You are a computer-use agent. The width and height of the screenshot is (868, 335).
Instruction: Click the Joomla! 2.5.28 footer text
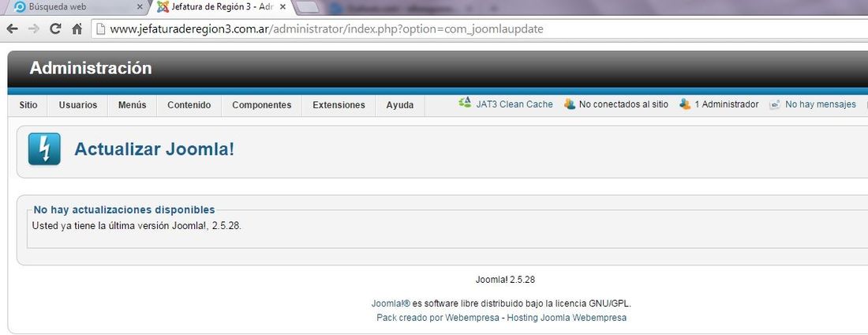(x=505, y=280)
